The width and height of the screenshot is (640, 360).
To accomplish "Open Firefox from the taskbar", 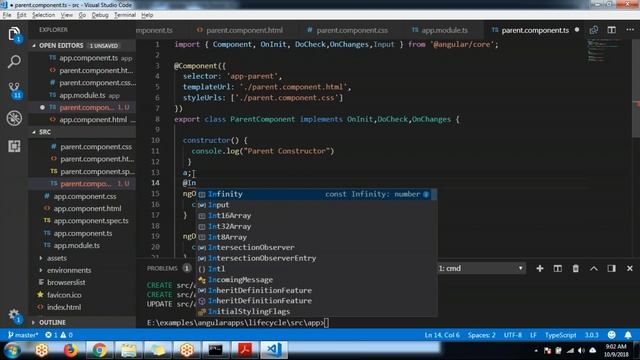I will (x=70, y=350).
